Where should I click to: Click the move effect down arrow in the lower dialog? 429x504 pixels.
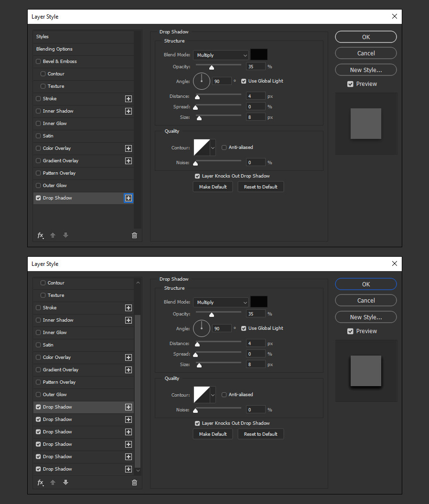coord(65,483)
